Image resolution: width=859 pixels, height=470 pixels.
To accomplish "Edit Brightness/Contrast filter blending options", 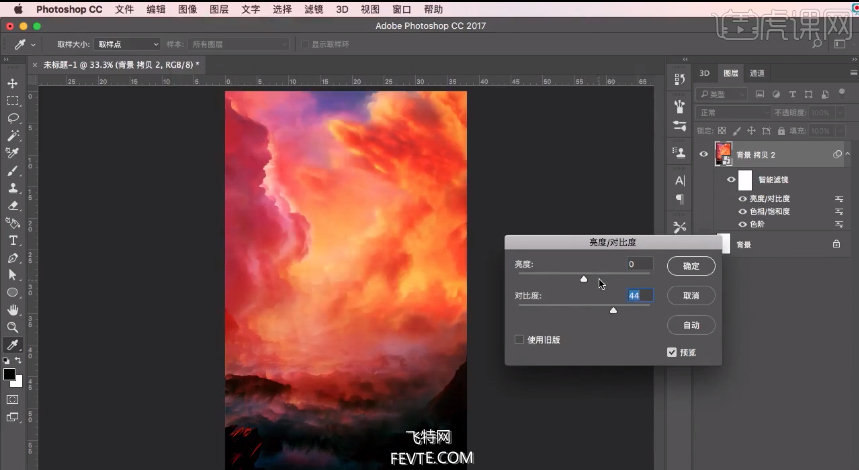I will [839, 199].
